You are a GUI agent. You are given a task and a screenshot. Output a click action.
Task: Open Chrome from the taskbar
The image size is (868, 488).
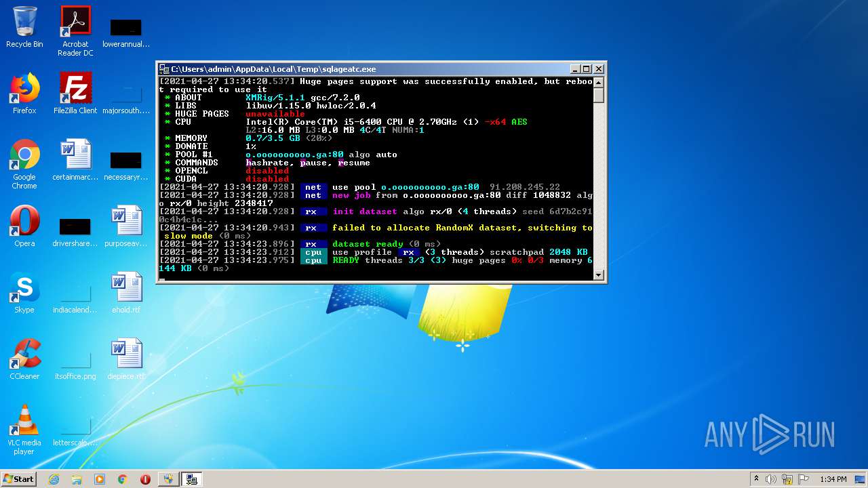coord(123,479)
